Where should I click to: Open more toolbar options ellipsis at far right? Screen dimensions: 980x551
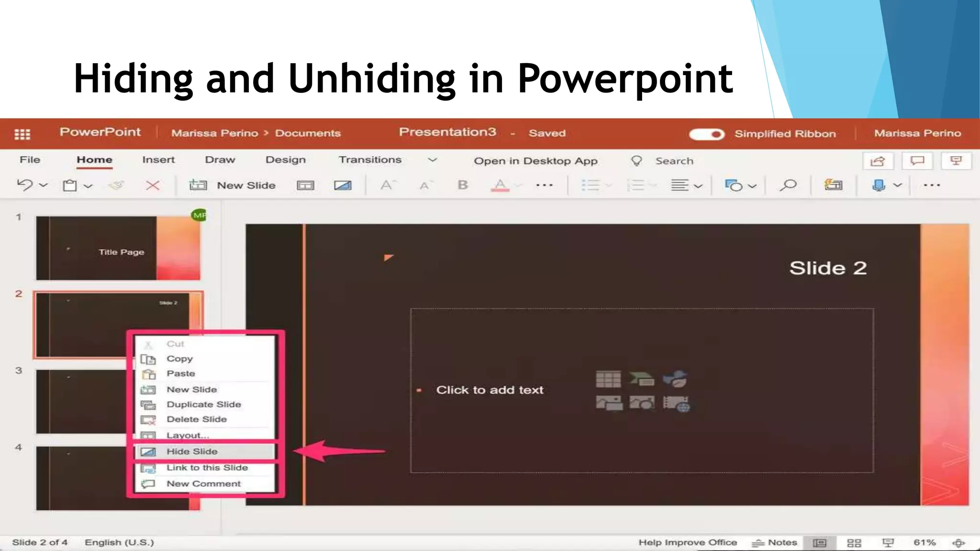932,185
